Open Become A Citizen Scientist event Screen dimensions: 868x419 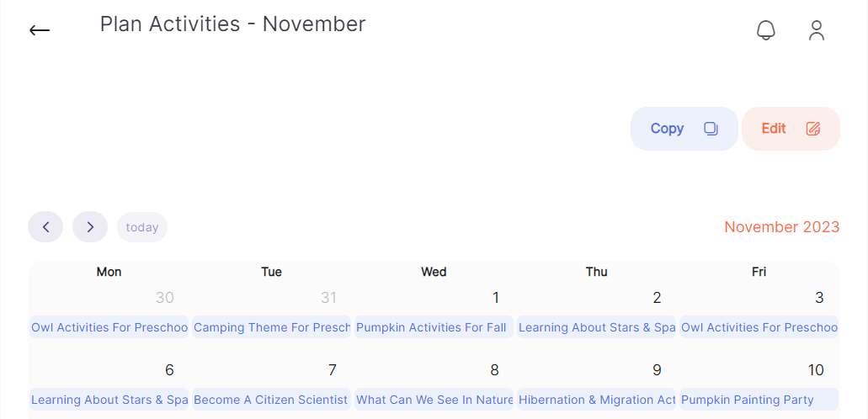pos(271,400)
